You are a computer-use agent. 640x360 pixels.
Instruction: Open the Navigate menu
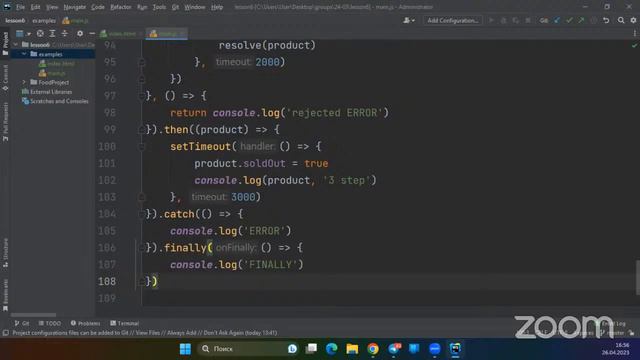(75, 7)
